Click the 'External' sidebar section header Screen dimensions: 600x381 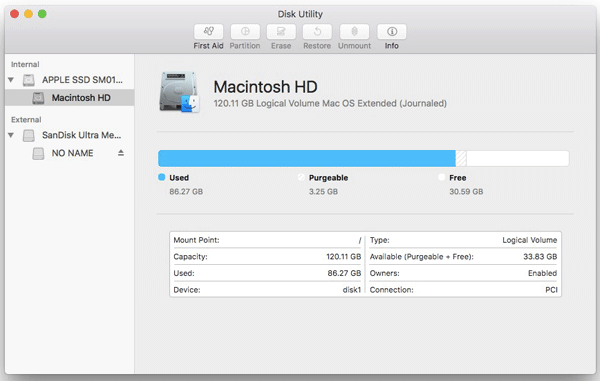[x=26, y=120]
